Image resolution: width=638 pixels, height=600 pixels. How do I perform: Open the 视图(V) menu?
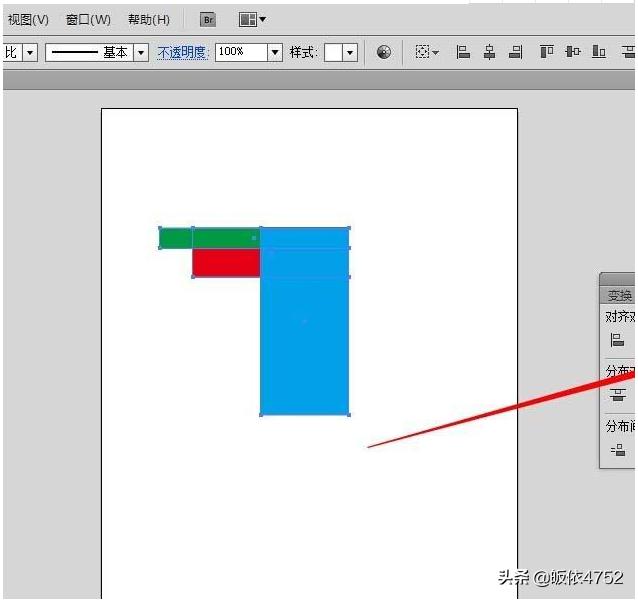[28, 19]
